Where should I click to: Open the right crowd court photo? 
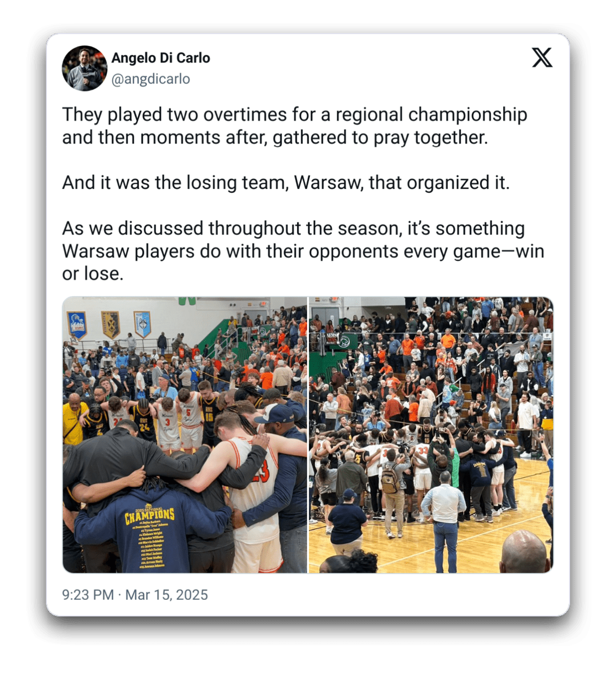click(431, 435)
